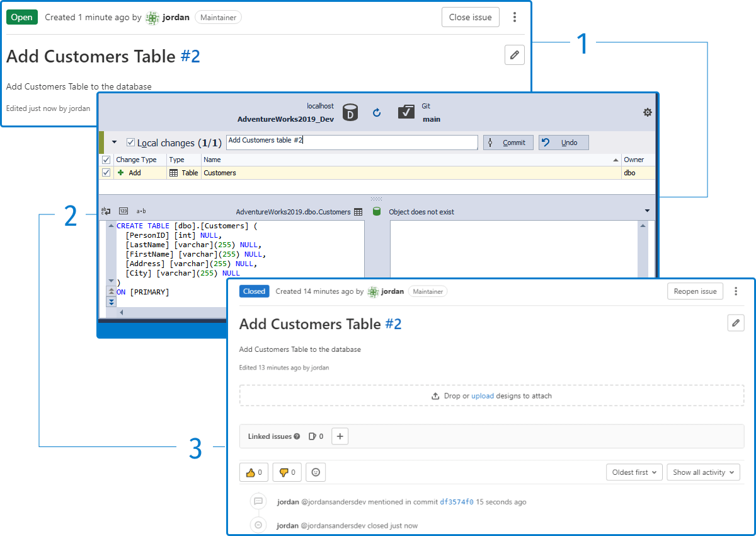
Task: Toggle the select-all checkbox in the grid header
Action: (x=106, y=160)
